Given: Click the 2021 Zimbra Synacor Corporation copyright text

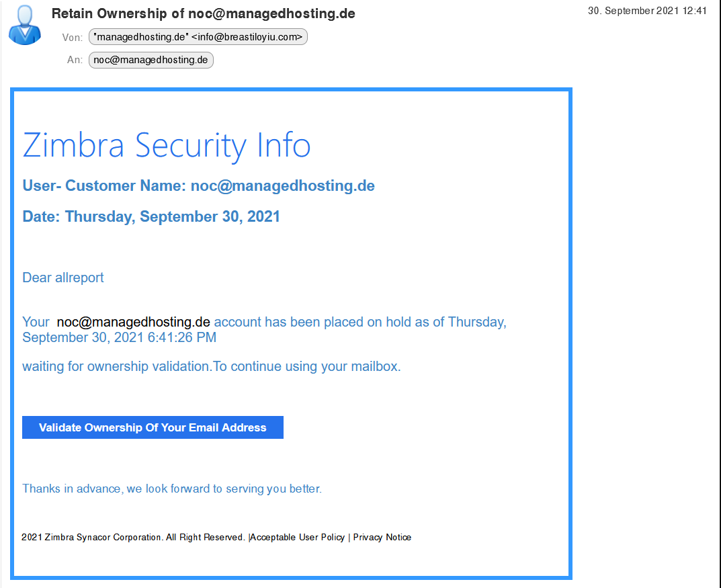Looking at the screenshot, I should [133, 537].
